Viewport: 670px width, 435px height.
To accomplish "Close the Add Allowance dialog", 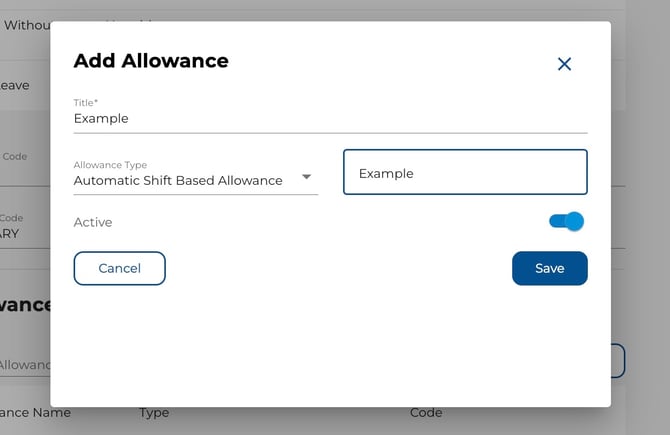I will coord(564,64).
